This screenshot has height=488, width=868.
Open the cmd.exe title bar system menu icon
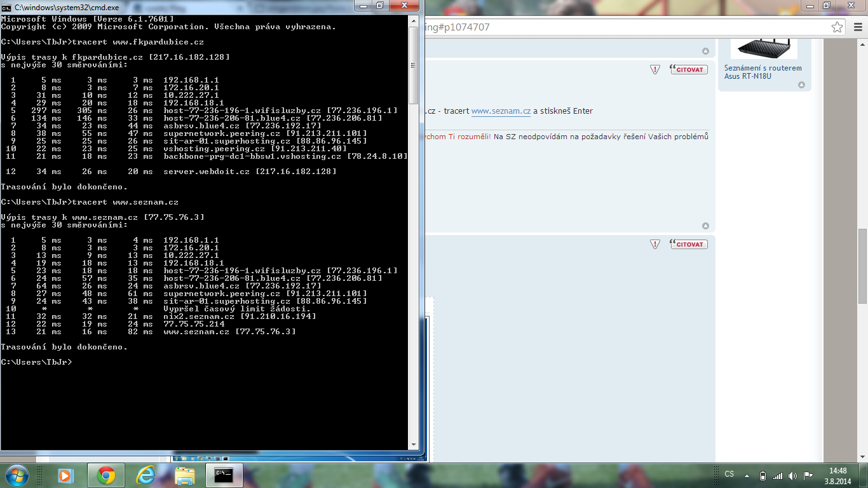(x=6, y=6)
